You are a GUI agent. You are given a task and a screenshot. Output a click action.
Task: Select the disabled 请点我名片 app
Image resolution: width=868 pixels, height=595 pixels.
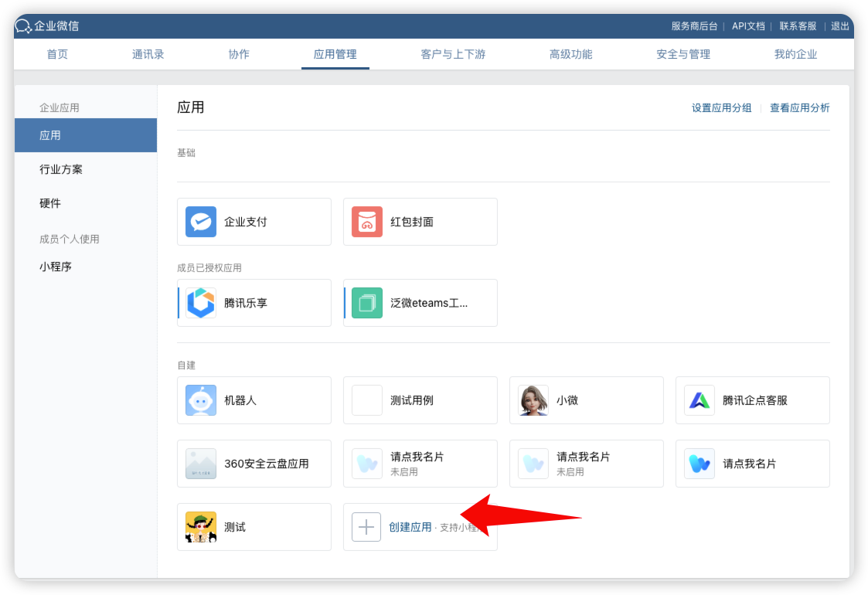(420, 464)
